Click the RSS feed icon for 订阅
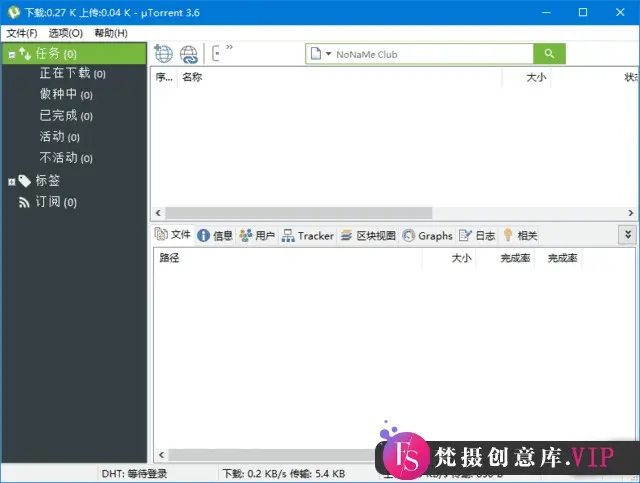 (24, 202)
